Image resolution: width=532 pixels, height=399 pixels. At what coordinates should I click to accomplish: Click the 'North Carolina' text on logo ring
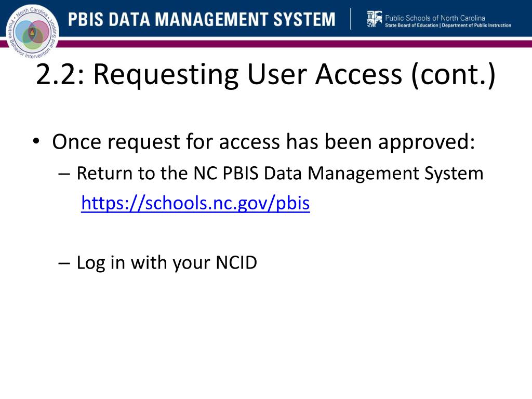coord(32,11)
